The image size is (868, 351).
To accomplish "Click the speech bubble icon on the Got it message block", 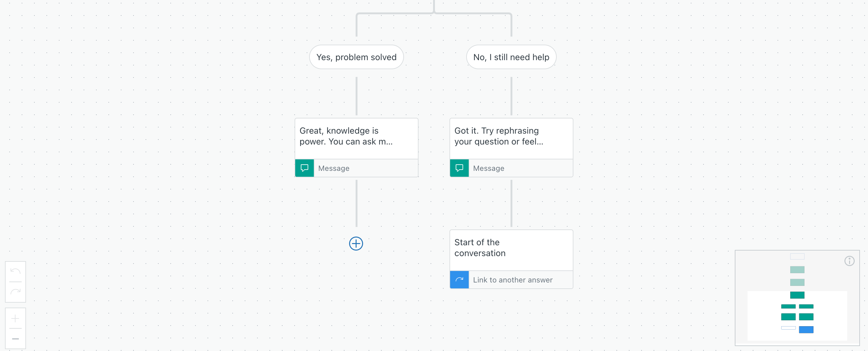I will point(459,168).
